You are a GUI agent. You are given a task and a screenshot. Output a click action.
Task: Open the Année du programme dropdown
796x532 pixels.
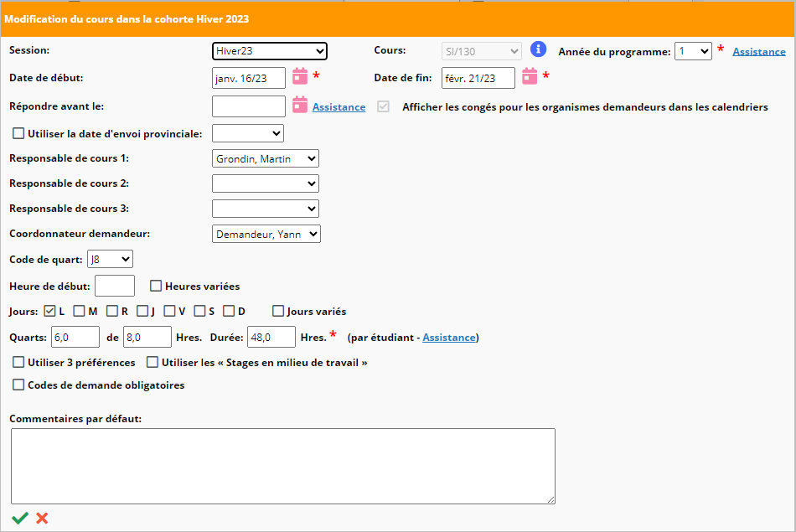tap(693, 51)
